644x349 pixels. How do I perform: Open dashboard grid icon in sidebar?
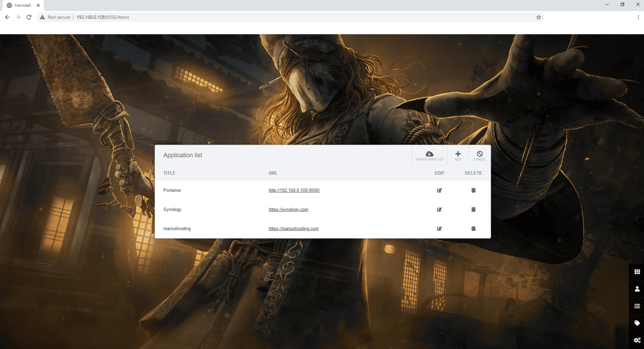(637, 272)
